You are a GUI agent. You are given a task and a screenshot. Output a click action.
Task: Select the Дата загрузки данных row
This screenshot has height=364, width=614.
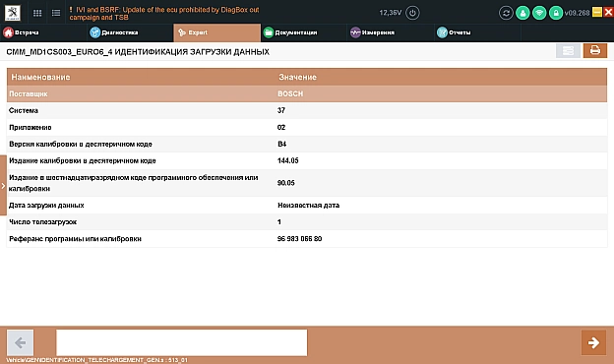(307, 205)
